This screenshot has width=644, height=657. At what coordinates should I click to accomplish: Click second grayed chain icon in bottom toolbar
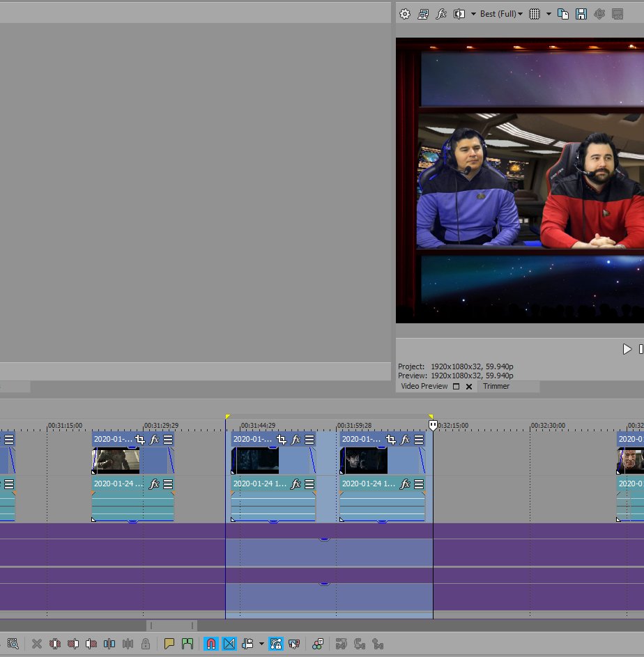coord(360,644)
